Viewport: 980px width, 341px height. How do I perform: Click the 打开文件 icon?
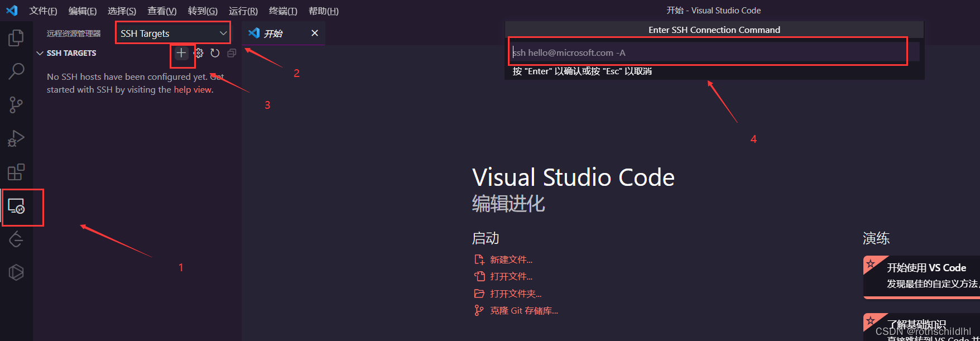479,276
